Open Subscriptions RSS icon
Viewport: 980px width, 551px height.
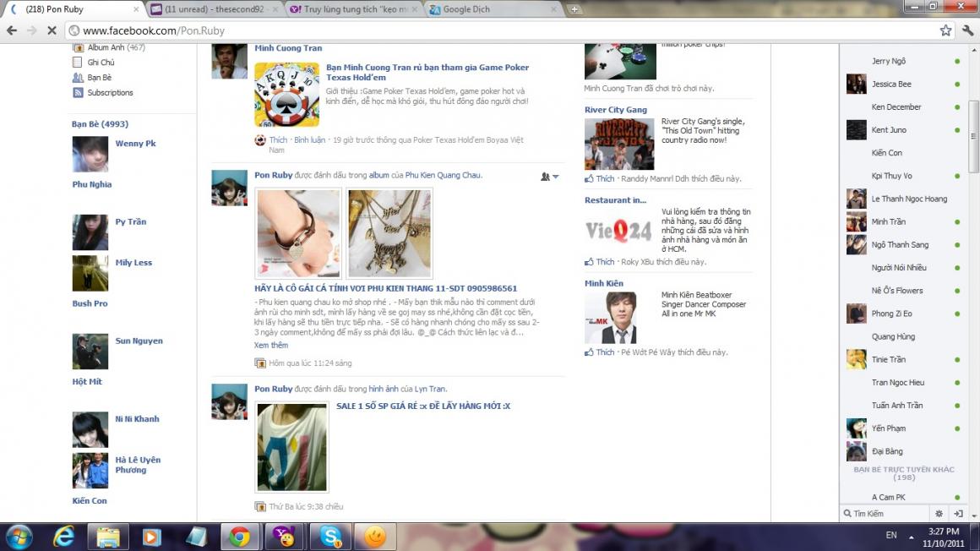pos(78,93)
